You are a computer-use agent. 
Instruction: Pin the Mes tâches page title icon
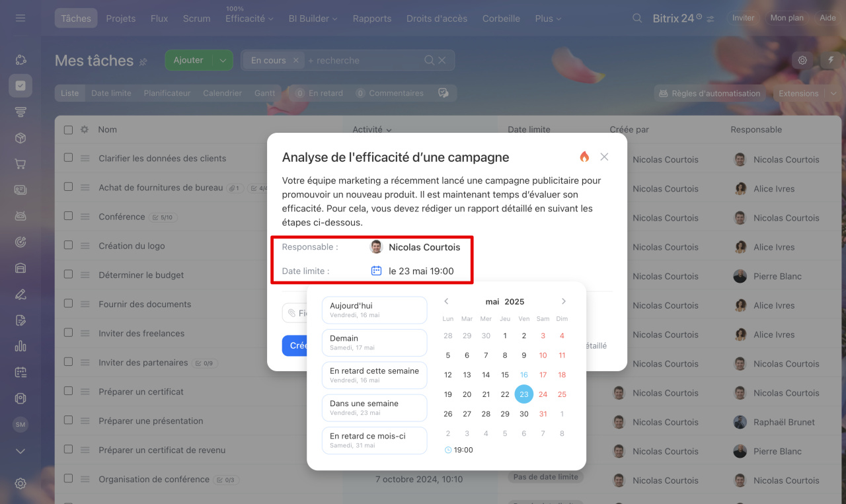coord(143,61)
